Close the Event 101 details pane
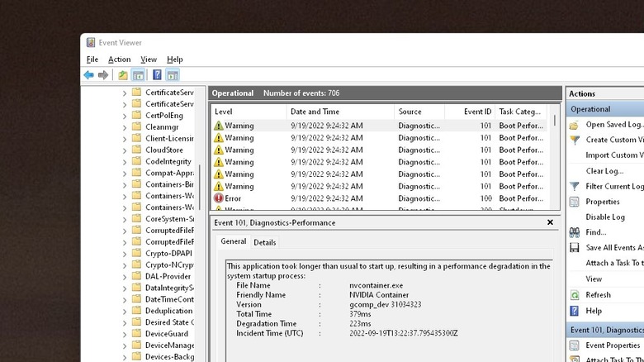 pos(550,222)
